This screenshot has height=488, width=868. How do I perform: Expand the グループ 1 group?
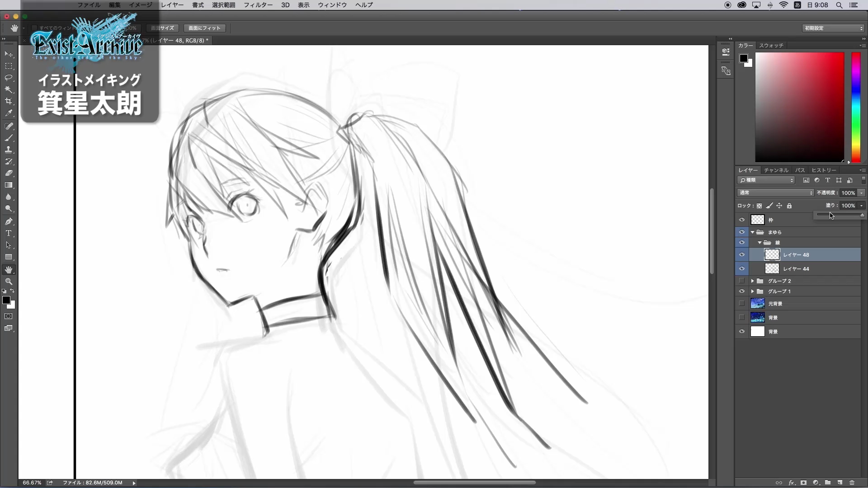(x=753, y=291)
